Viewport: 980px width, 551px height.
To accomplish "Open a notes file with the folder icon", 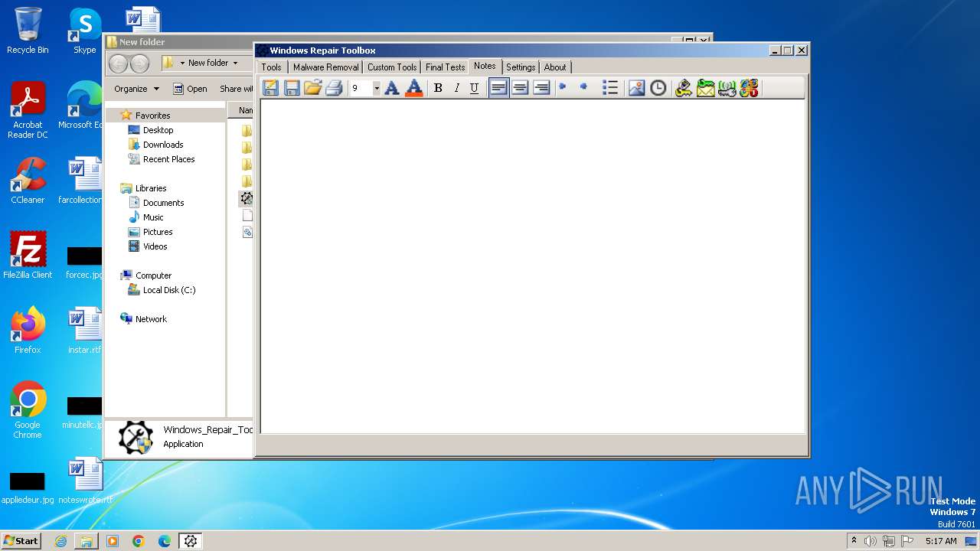I will point(312,88).
